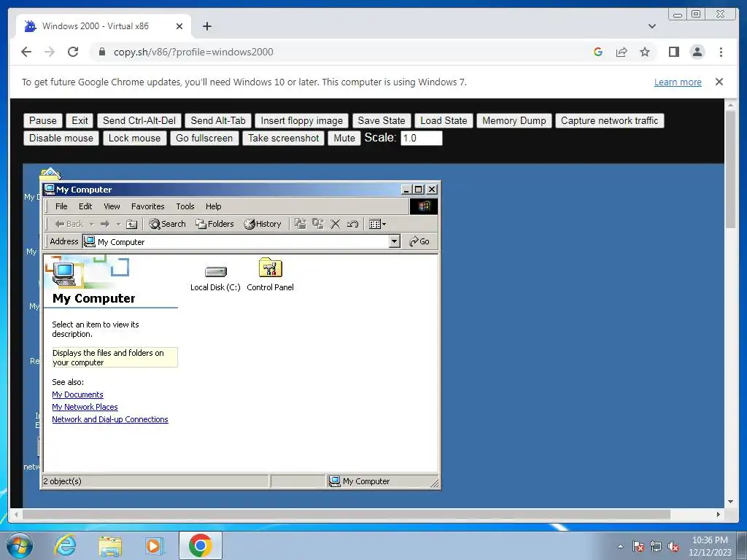Toggle the Lock mouse button
The image size is (747, 560).
coord(134,138)
